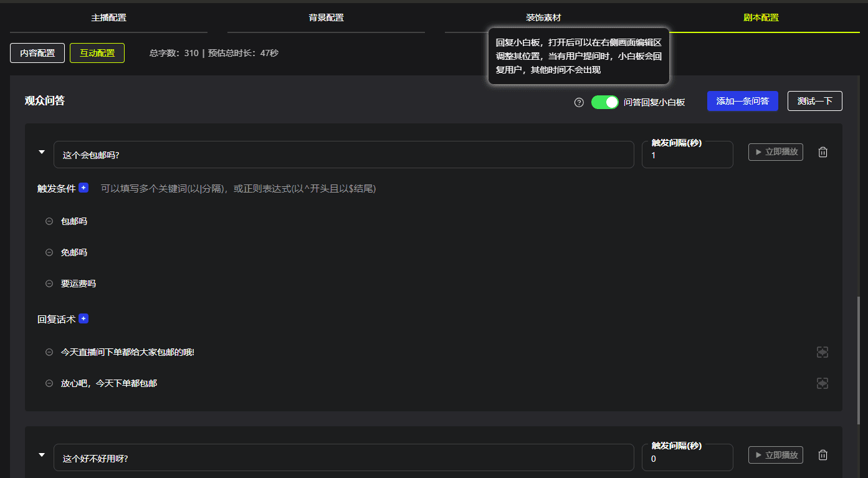Remove reply 放心吧，今天下单都包邮
868x478 pixels.
49,383
